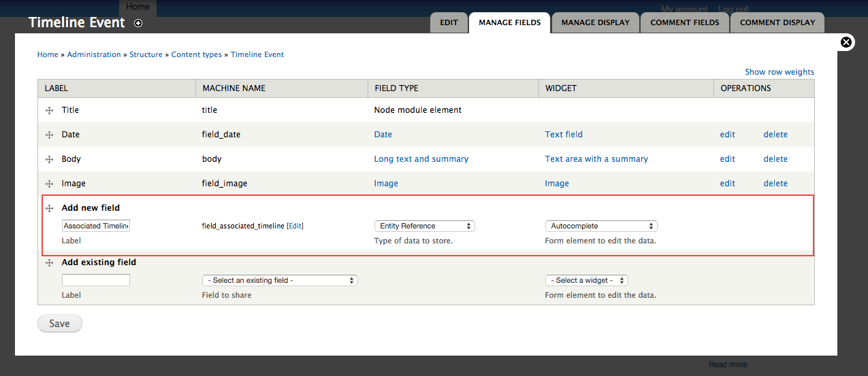The height and width of the screenshot is (376, 868).
Task: Click delete for the Body field
Action: 775,159
